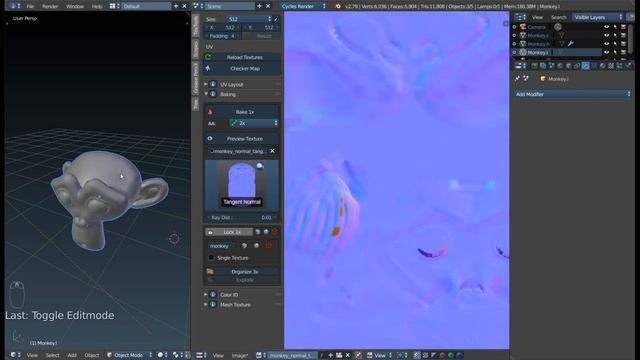Click the Tangent Normal bake mode thumbnail
The width and height of the screenshot is (640, 360).
pos(242,185)
